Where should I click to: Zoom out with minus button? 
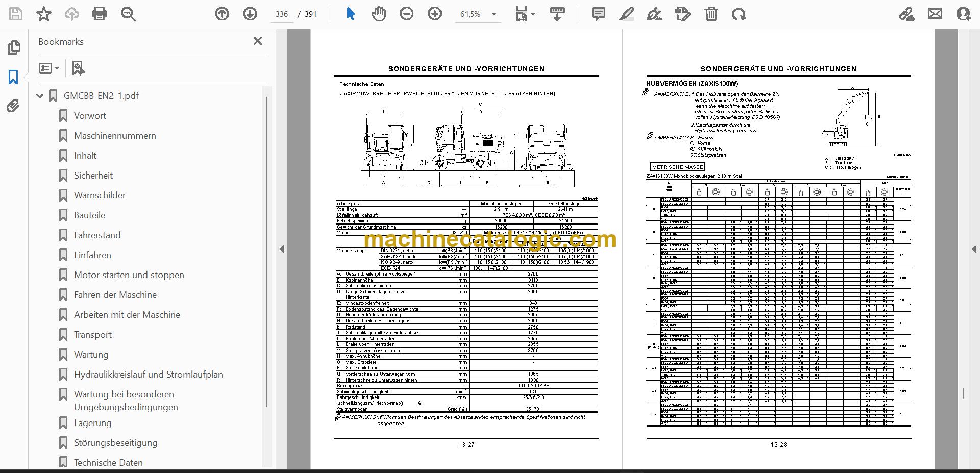click(x=407, y=14)
